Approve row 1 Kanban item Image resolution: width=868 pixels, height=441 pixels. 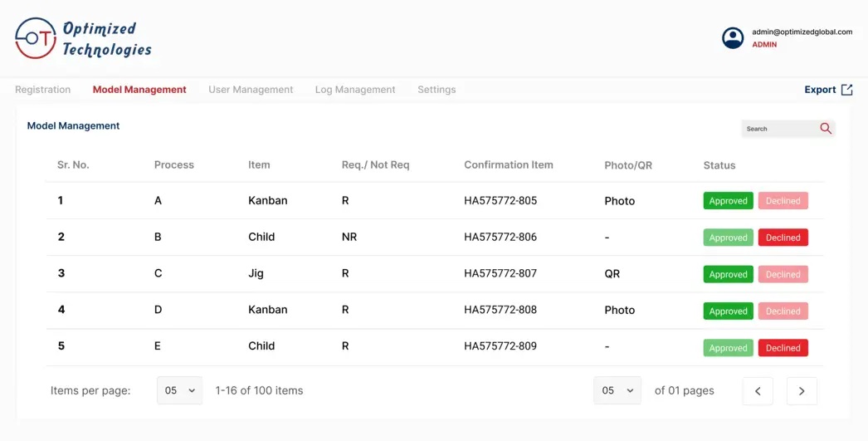click(x=728, y=201)
